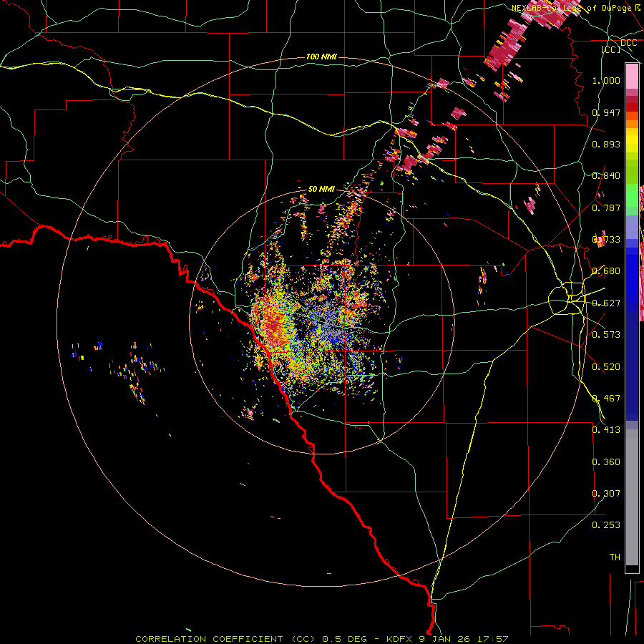Pick the gray band beside 0.307
Viewport: 644px width, 644px height.
click(632, 497)
